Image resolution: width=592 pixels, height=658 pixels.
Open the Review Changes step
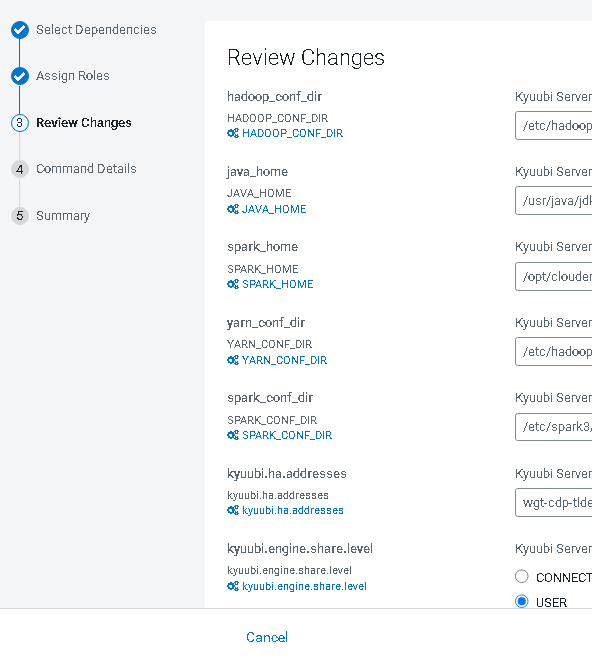[x=83, y=123]
